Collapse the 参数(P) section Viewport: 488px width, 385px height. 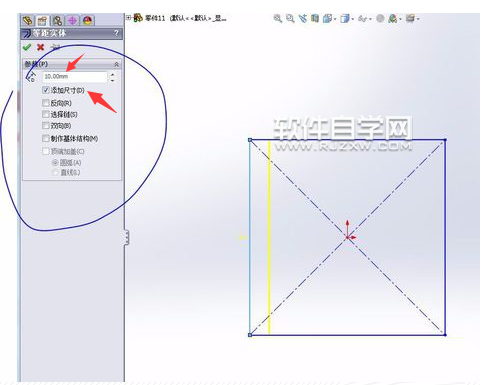[x=116, y=64]
